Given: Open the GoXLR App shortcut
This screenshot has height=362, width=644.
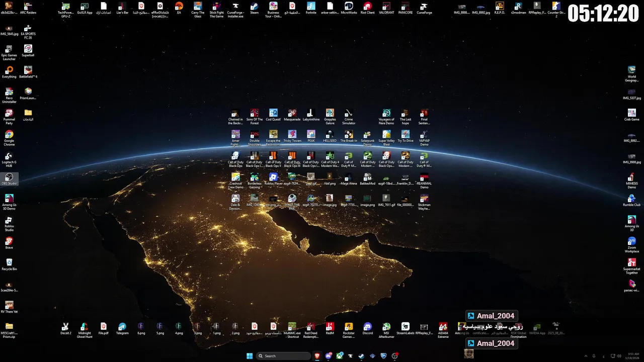Looking at the screenshot, I should (x=85, y=8).
